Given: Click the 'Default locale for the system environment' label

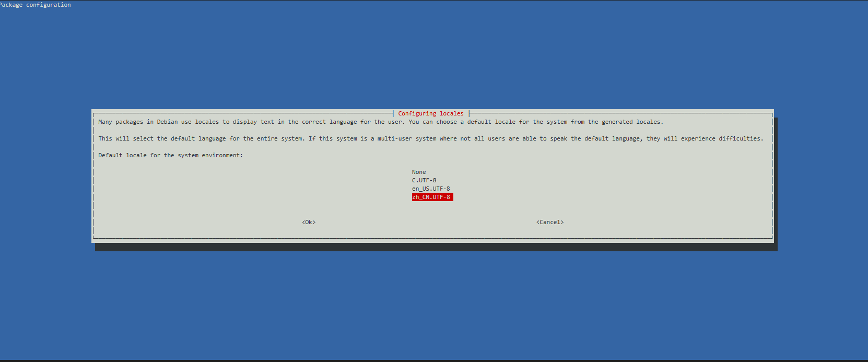Looking at the screenshot, I should (170, 155).
